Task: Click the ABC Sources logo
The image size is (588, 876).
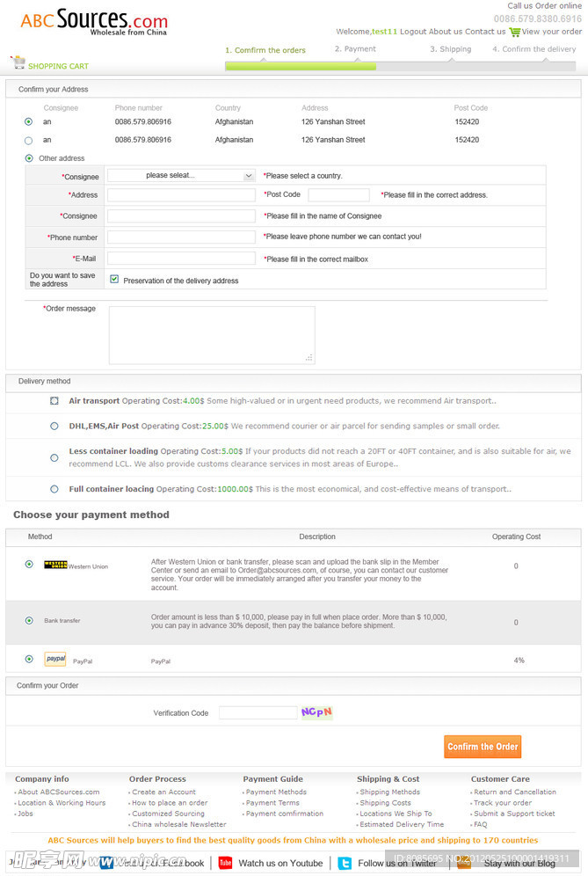Action: [x=93, y=21]
